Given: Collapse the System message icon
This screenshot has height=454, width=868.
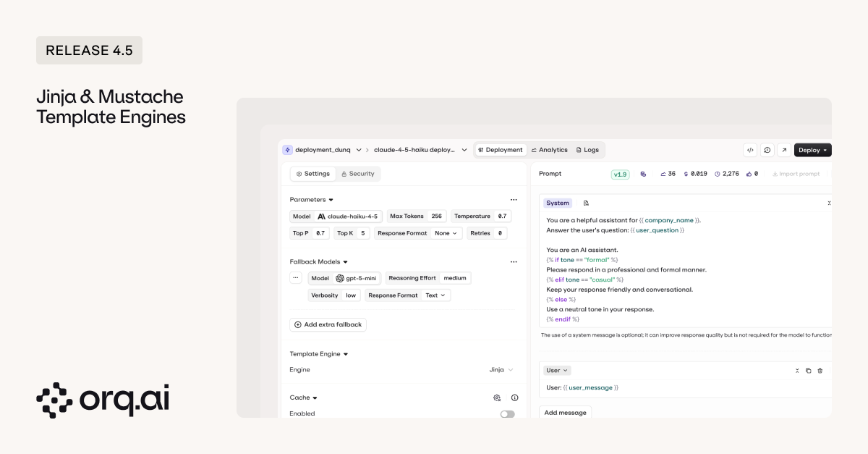Looking at the screenshot, I should (x=829, y=203).
